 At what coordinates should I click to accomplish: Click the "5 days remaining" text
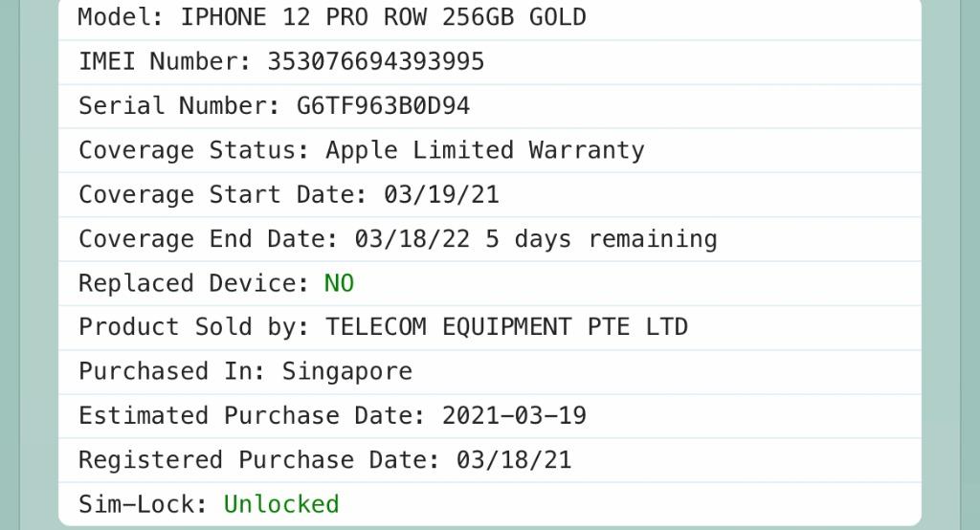point(601,239)
